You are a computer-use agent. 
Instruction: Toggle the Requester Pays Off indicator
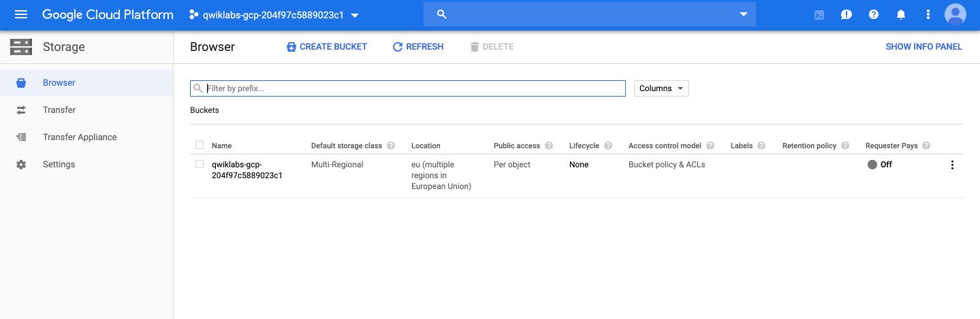[x=879, y=165]
